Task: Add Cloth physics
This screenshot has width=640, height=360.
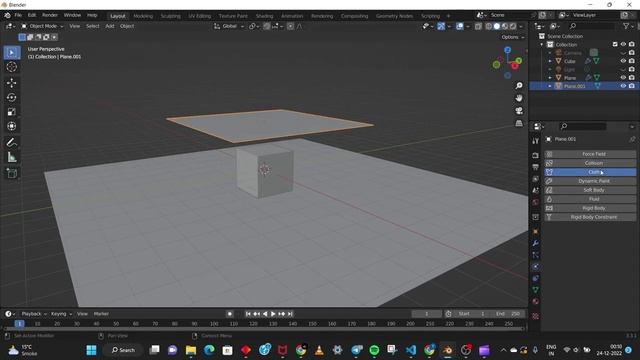Action: tap(590, 172)
